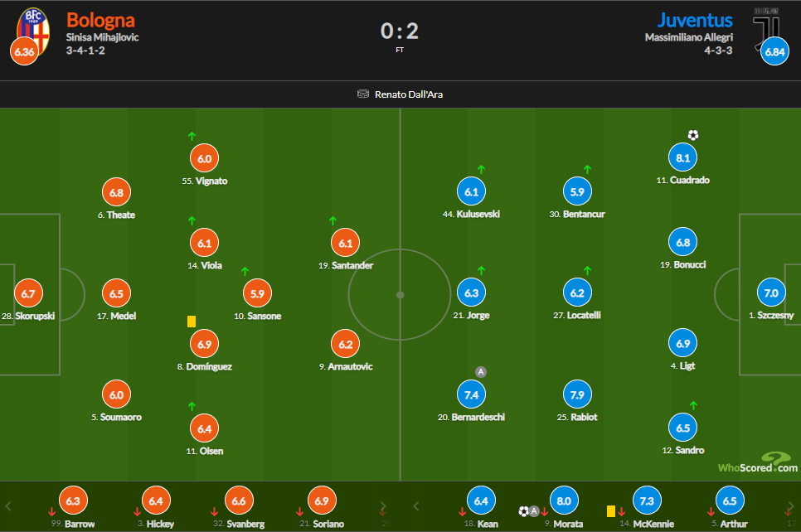This screenshot has width=801, height=532.
Task: Click the Juventus club logo
Action: pyautogui.click(x=766, y=30)
